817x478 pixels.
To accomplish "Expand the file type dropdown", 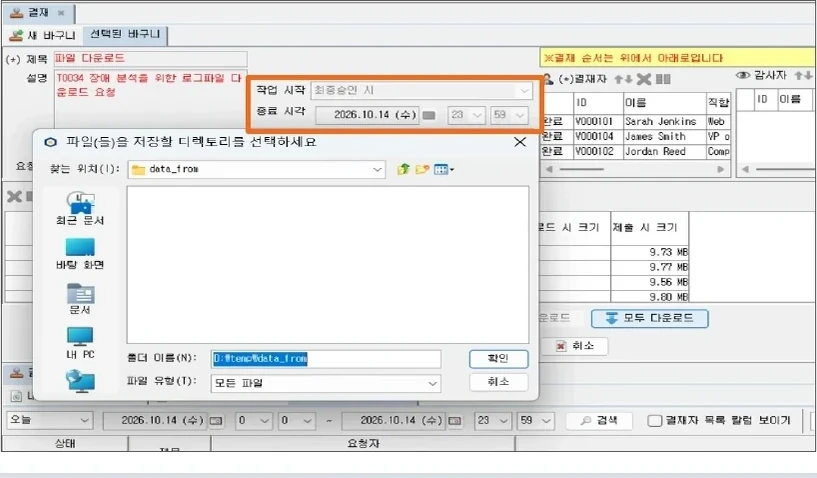I will coord(432,383).
